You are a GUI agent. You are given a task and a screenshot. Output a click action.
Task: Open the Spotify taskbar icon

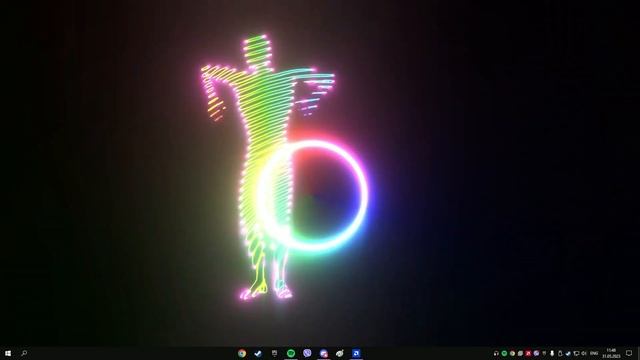pyautogui.click(x=291, y=353)
